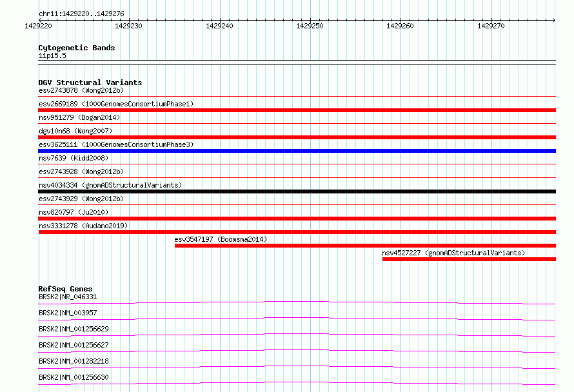The height and width of the screenshot is (392, 574).
Task: Click the nsv820797 (Ju2010) label
Action: point(74,212)
